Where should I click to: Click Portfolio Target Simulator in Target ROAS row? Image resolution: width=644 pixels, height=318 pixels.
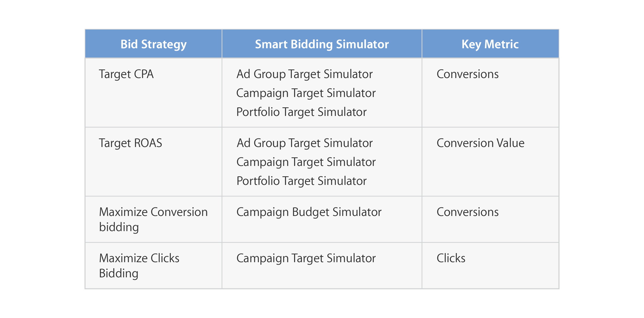301,181
